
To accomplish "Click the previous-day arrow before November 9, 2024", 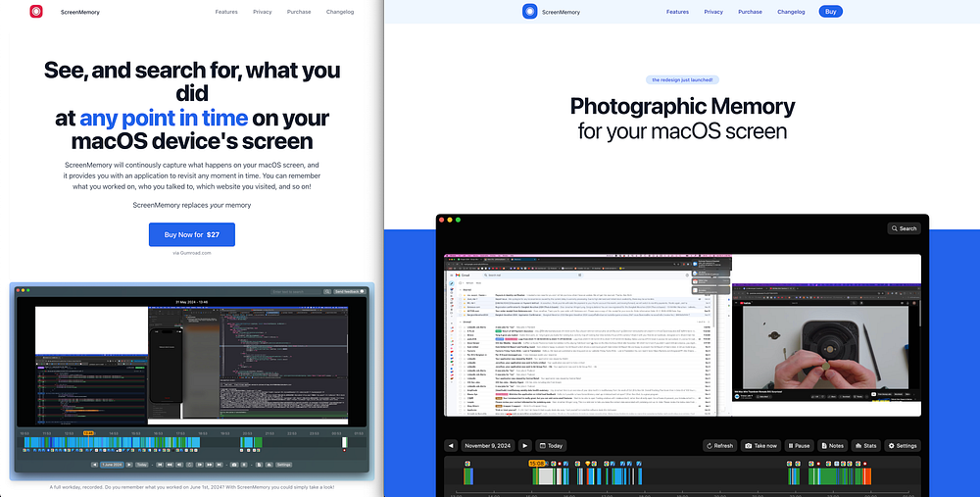I will click(x=451, y=446).
